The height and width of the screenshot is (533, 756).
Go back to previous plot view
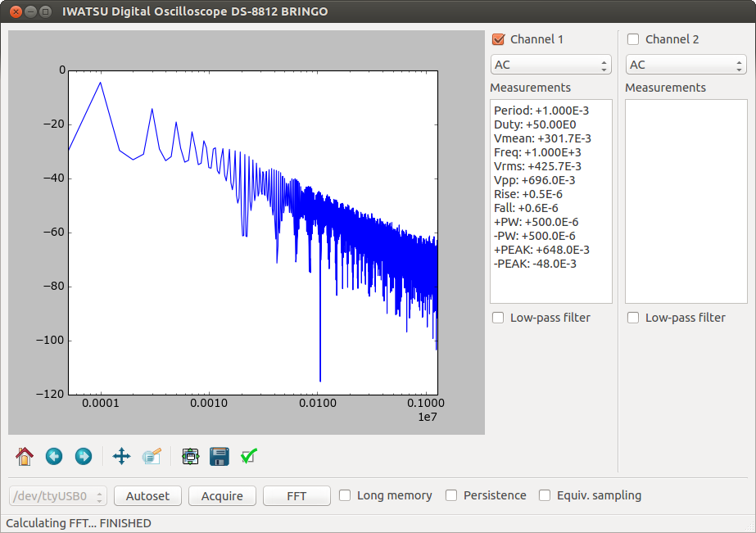tap(53, 456)
